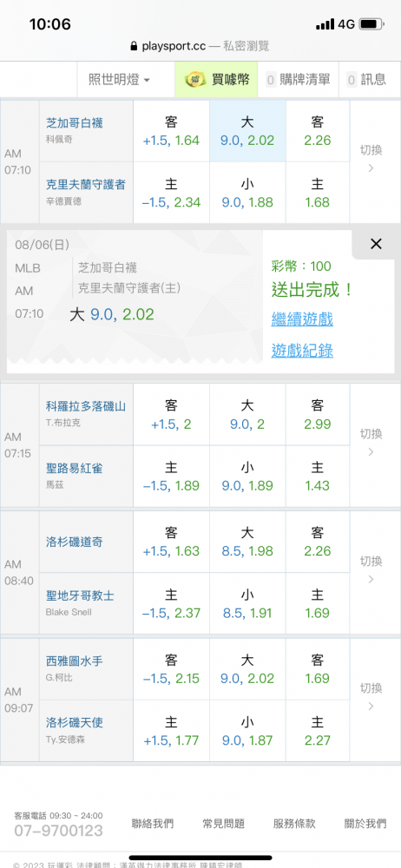Open the 購牌清單 tab
The image size is (401, 868).
(x=299, y=80)
